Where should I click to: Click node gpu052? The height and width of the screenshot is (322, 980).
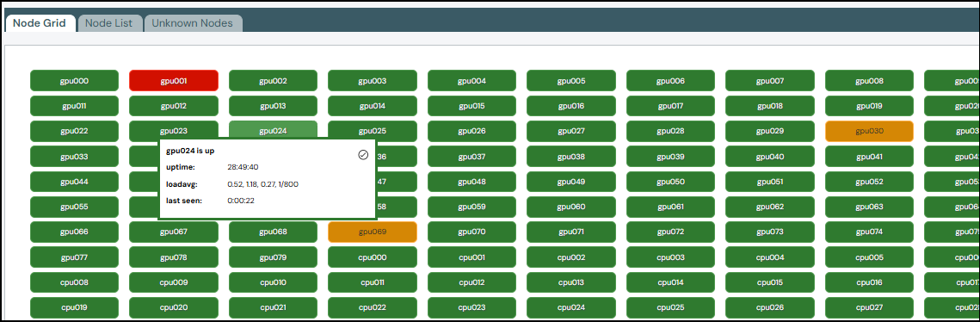[869, 182]
